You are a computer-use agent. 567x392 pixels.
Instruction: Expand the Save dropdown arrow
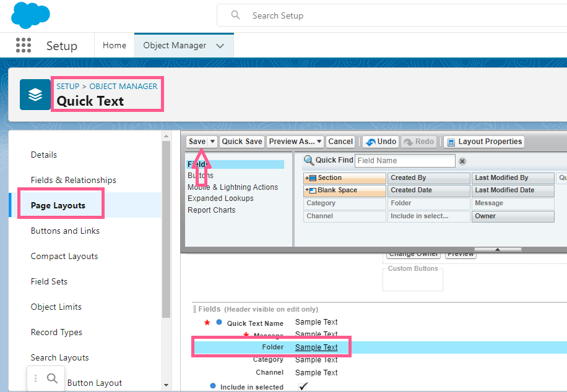click(212, 142)
